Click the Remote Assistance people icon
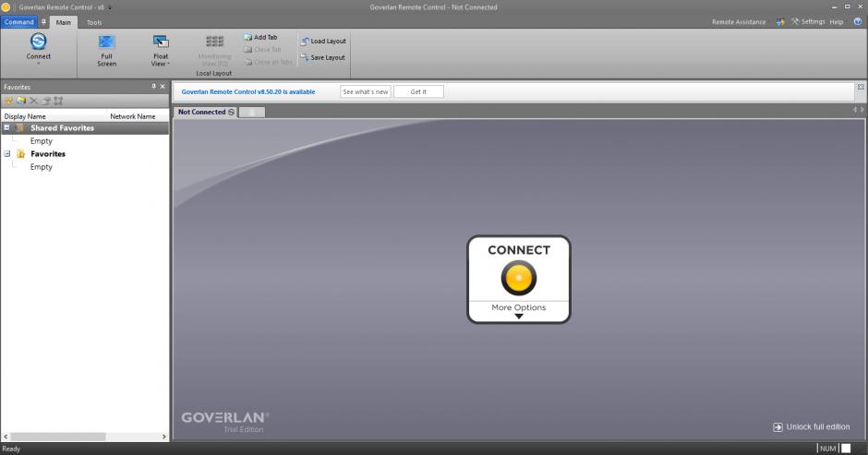The height and width of the screenshot is (455, 868). click(780, 22)
